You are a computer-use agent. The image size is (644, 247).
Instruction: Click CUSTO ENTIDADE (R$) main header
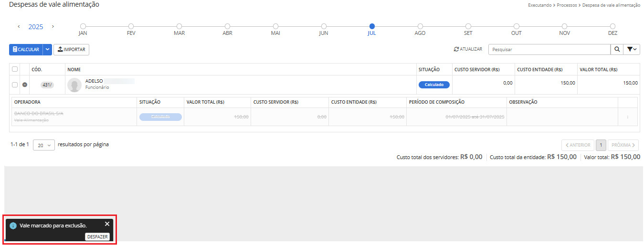(x=540, y=70)
